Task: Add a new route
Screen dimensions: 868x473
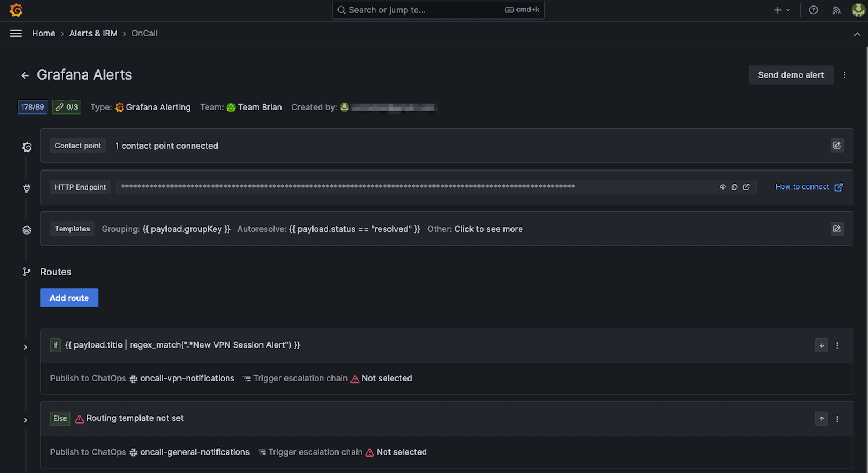Action: pyautogui.click(x=69, y=298)
